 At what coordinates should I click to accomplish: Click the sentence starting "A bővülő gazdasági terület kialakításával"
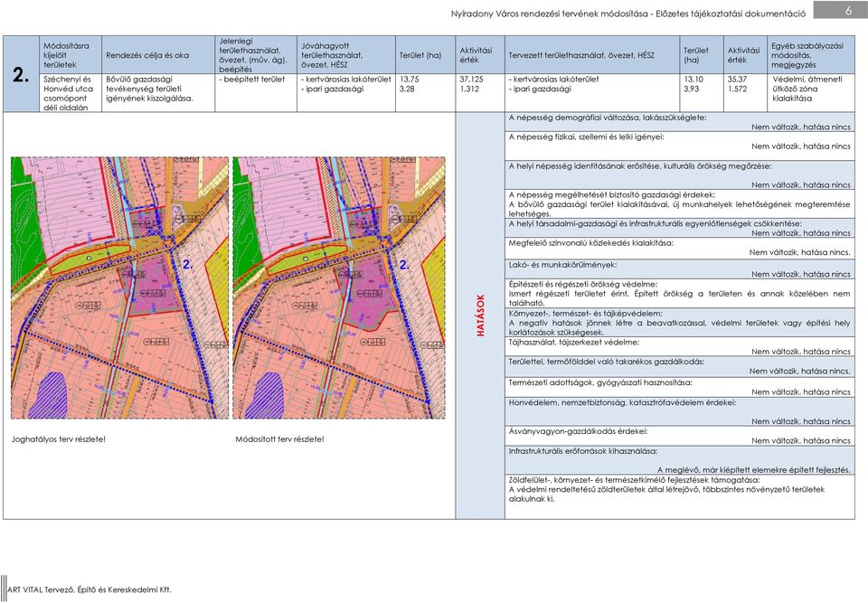tap(679, 210)
